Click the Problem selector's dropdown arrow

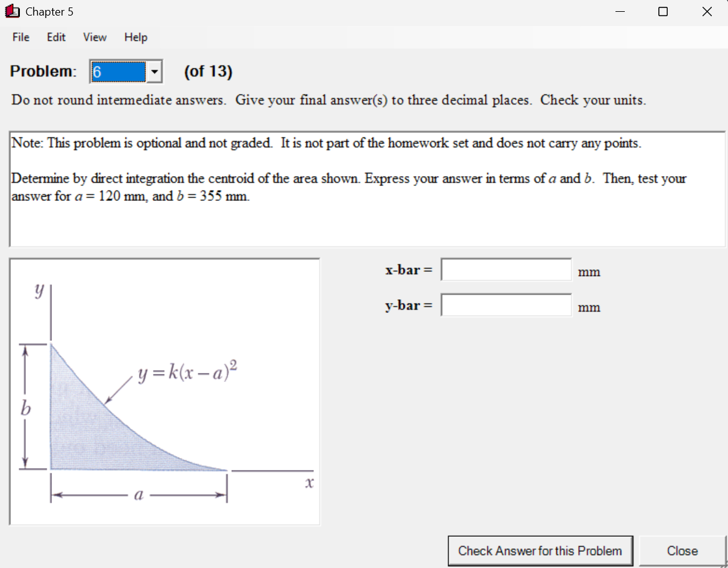click(x=154, y=71)
